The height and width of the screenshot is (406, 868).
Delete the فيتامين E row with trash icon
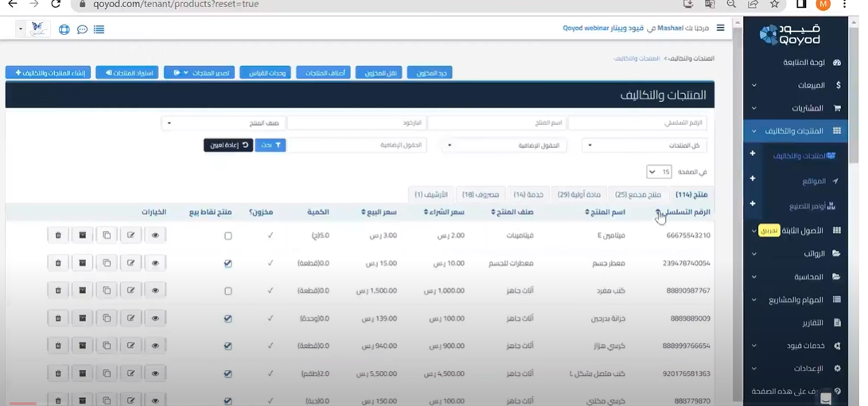pos(57,236)
